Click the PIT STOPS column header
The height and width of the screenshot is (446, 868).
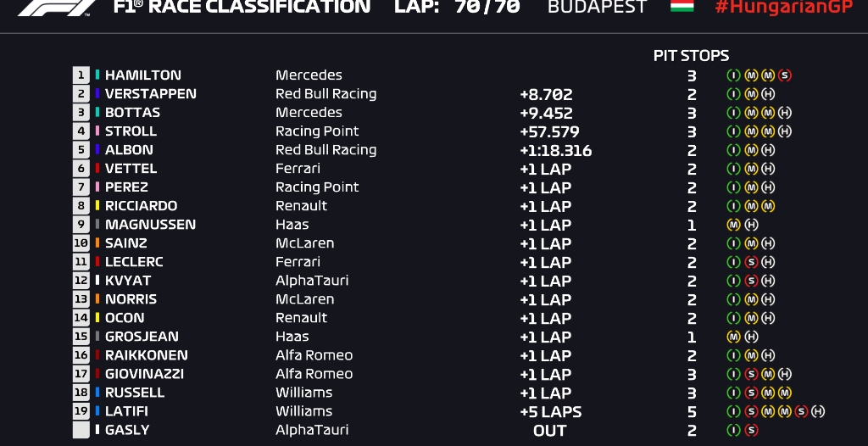pyautogui.click(x=691, y=55)
